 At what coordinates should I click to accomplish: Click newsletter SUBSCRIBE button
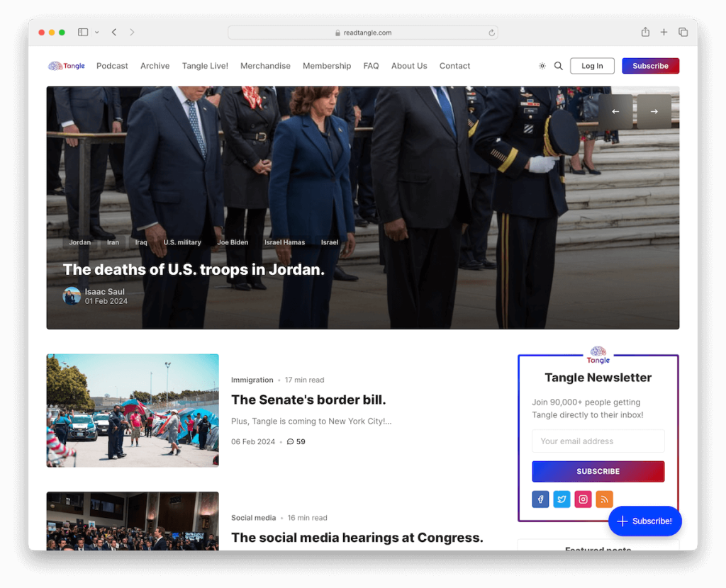coord(598,471)
